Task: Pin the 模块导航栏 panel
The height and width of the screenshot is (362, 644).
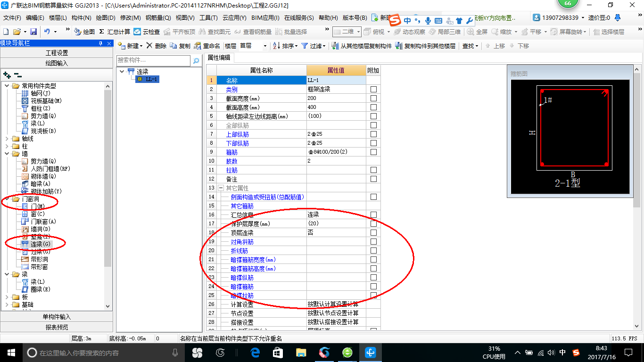Action: point(100,43)
